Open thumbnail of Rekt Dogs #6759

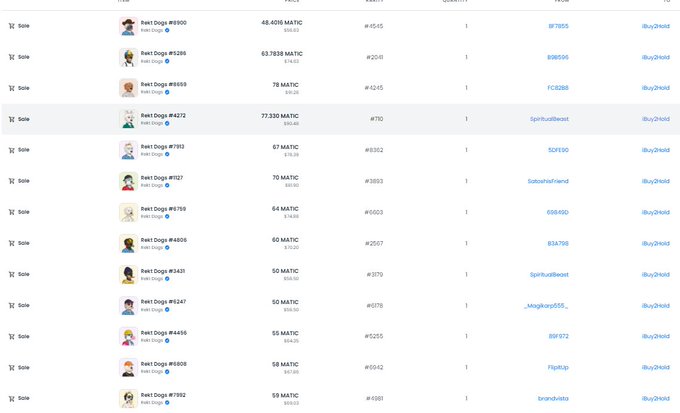pos(128,213)
